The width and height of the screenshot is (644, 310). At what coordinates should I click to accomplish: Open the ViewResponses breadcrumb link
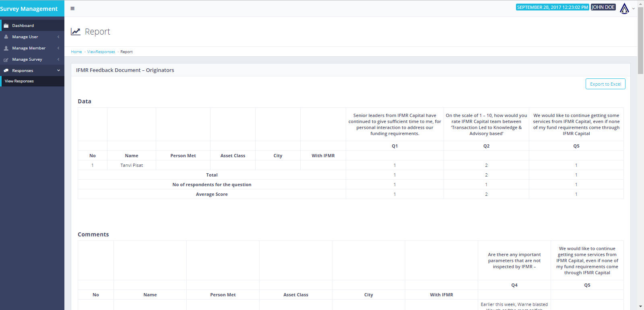(x=101, y=52)
